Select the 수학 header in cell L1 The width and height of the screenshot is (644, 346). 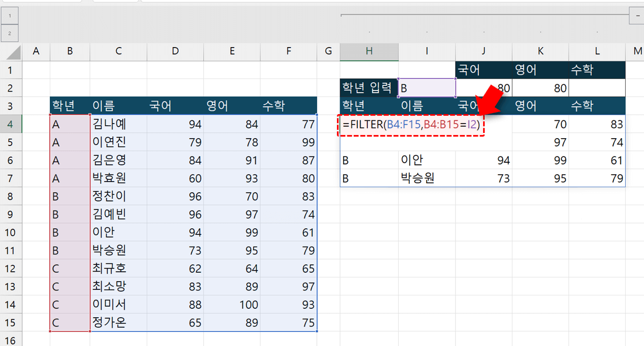click(x=597, y=70)
